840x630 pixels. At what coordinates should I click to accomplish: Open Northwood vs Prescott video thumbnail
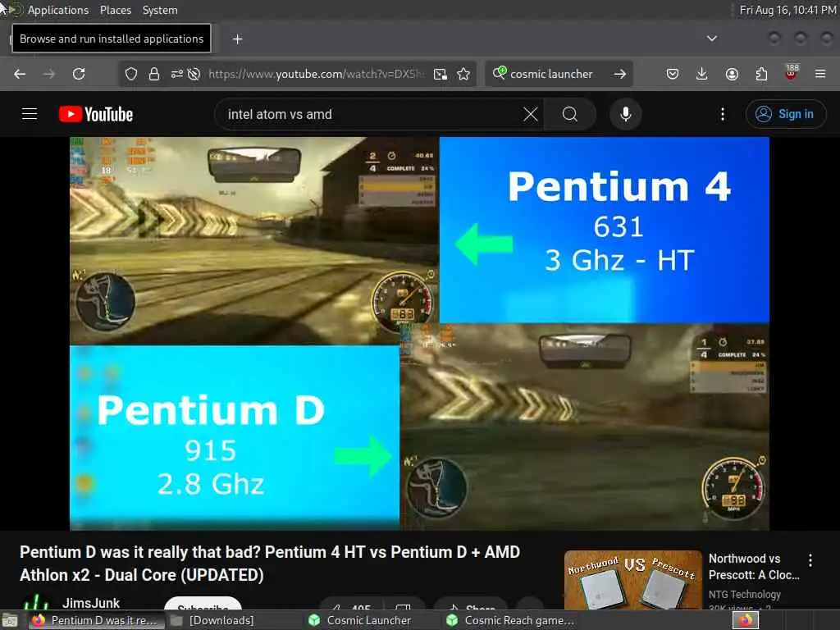point(632,580)
